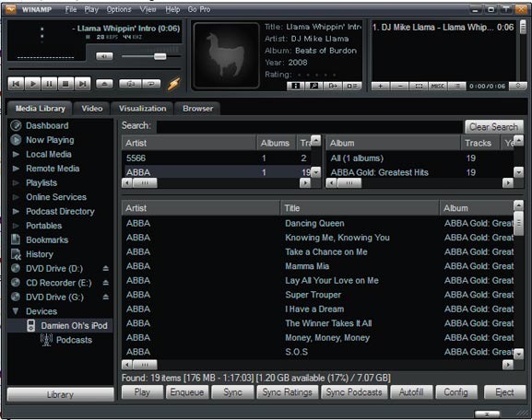Expand the Podcast Directory tree node
Screen dimensions: 532x420
[16, 212]
